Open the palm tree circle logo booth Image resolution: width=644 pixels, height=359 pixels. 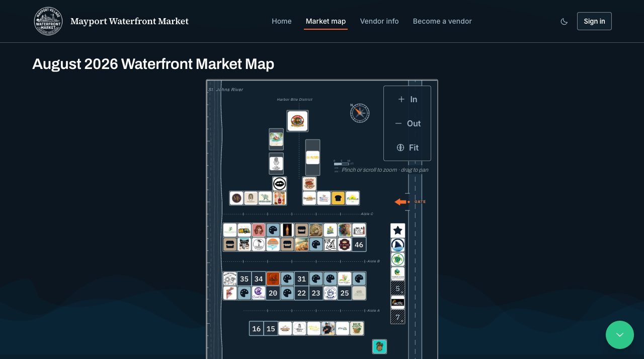(259, 245)
